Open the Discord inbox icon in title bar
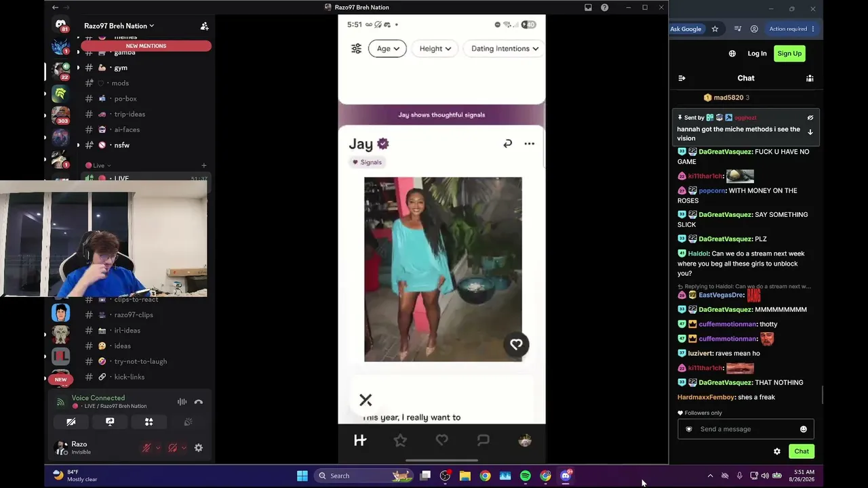 pyautogui.click(x=588, y=7)
